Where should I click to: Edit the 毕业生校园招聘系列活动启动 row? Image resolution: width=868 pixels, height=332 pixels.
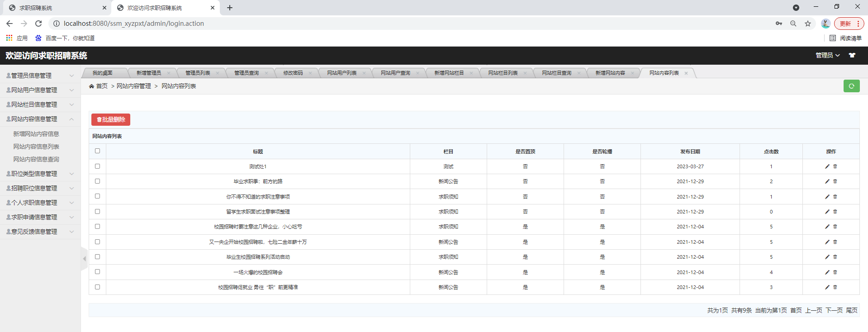pos(827,257)
